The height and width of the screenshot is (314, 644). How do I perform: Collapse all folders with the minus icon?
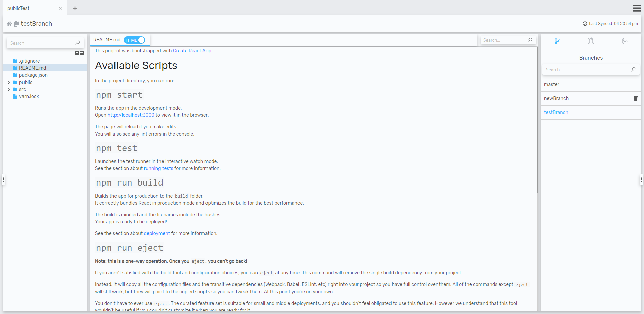pos(82,53)
